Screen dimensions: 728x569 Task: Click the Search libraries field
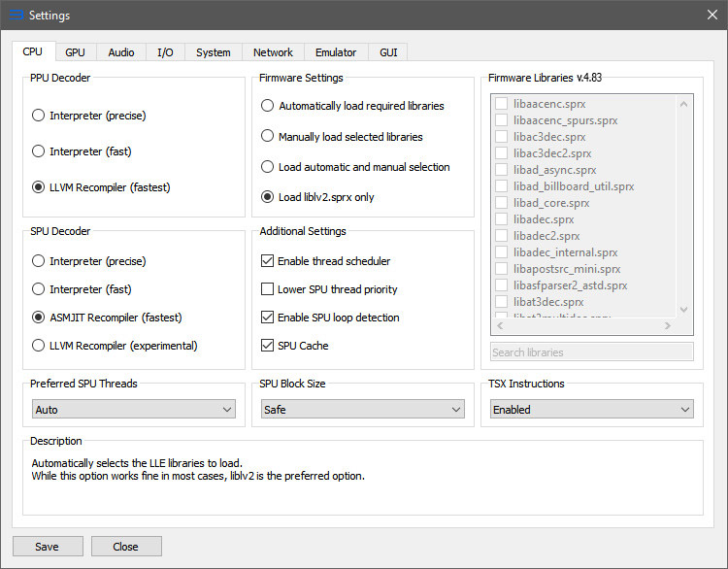[592, 352]
